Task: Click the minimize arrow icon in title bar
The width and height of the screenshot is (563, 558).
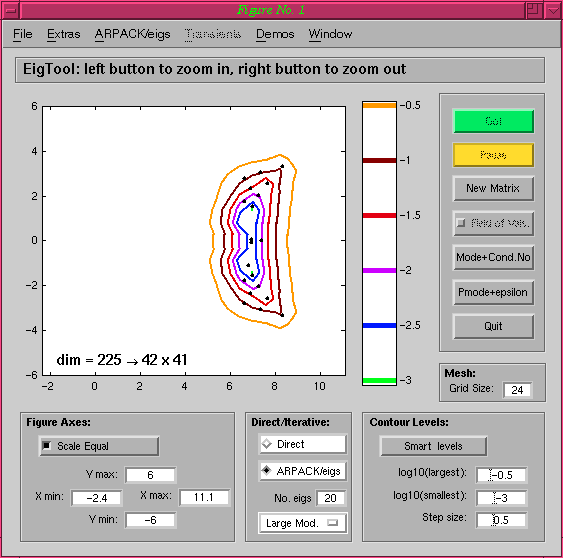Action: (x=553, y=10)
